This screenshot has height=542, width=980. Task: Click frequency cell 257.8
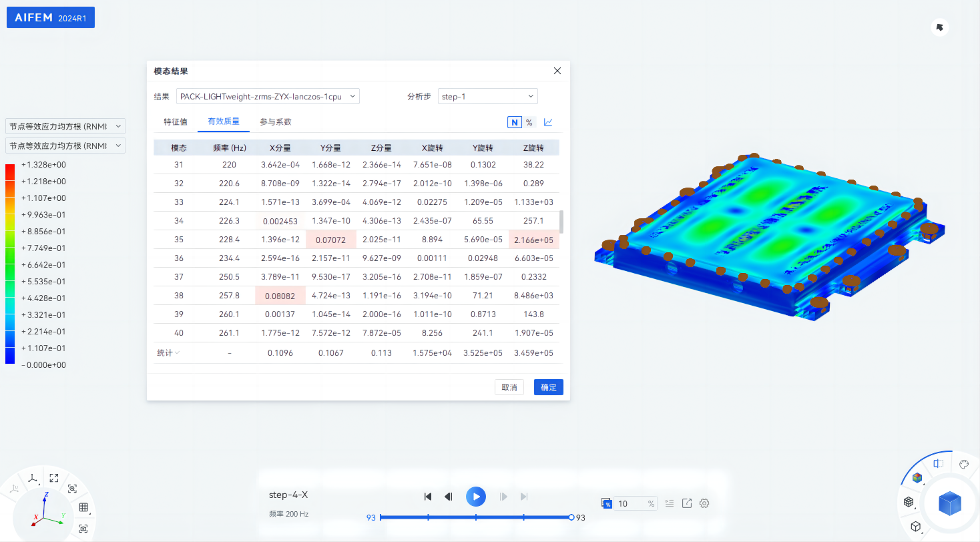coord(230,296)
